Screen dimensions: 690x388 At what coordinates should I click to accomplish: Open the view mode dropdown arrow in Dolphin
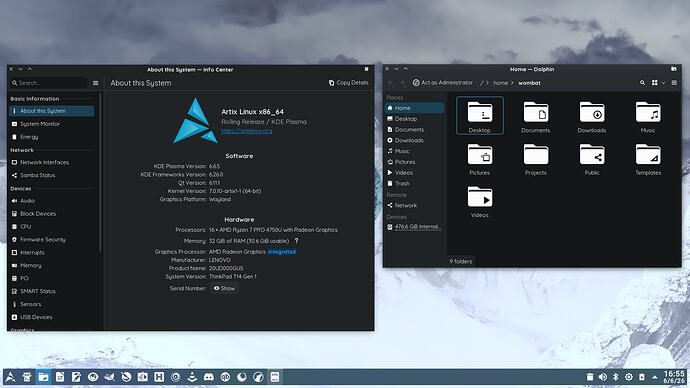tap(663, 83)
